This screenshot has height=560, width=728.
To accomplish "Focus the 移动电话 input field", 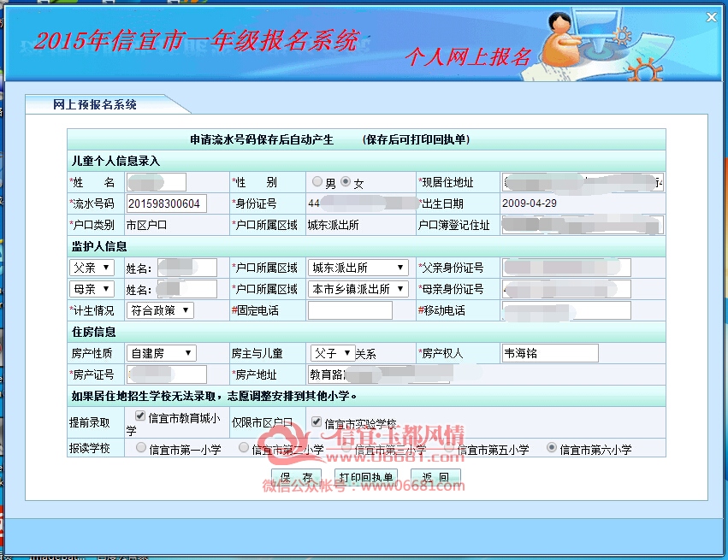I will 566,310.
